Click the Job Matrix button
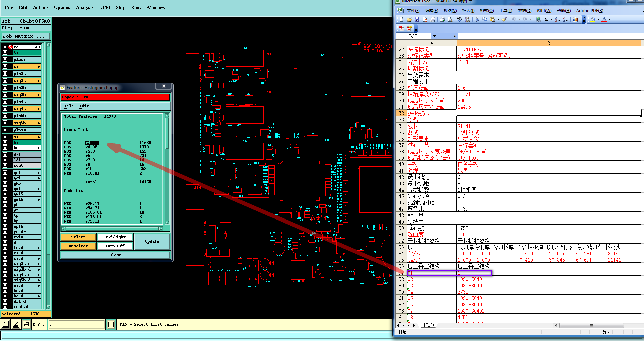The image size is (644, 341). pyautogui.click(x=26, y=36)
